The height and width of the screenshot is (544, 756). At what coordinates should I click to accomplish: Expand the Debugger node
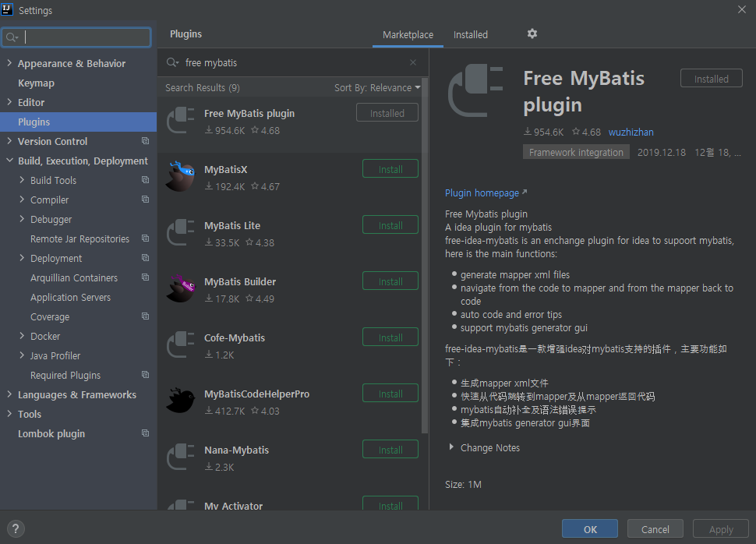pos(22,219)
